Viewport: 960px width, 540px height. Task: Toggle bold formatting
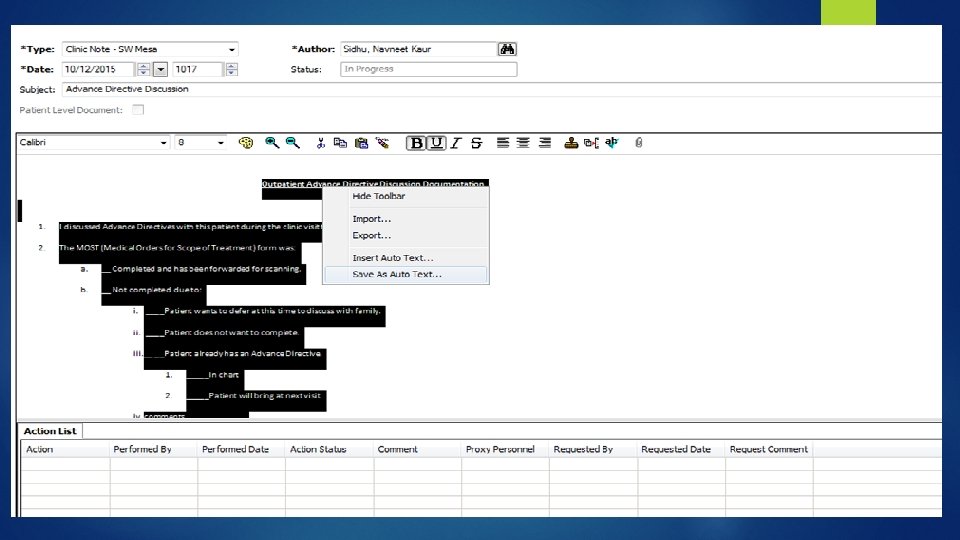[416, 143]
